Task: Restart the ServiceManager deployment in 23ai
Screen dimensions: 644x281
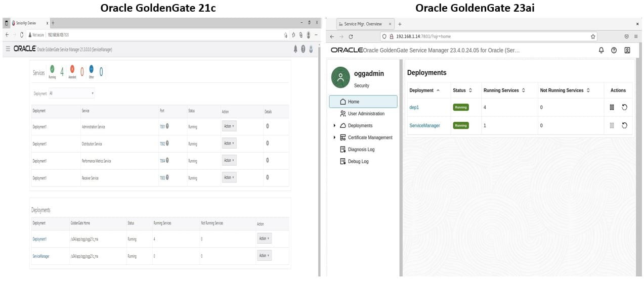Action: (625, 125)
